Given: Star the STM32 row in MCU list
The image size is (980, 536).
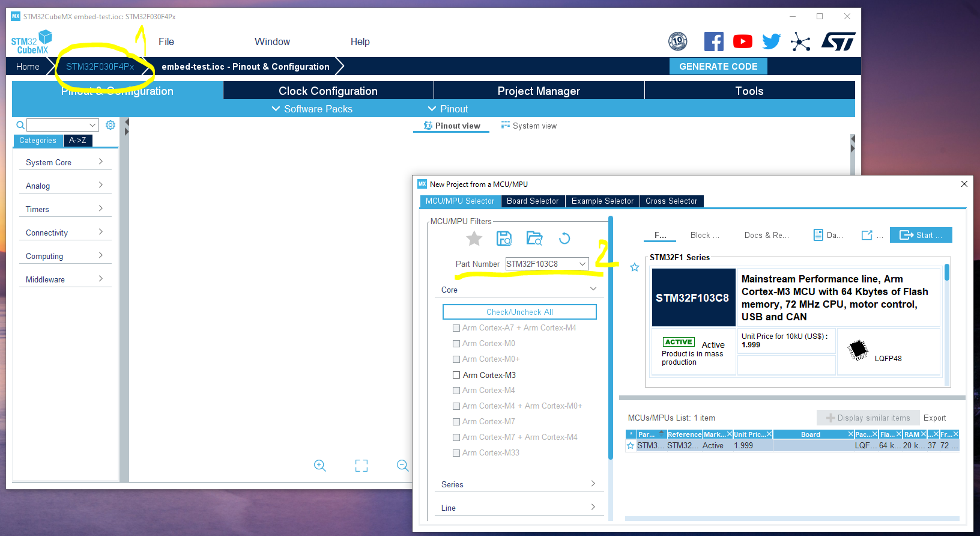Looking at the screenshot, I should coord(631,446).
